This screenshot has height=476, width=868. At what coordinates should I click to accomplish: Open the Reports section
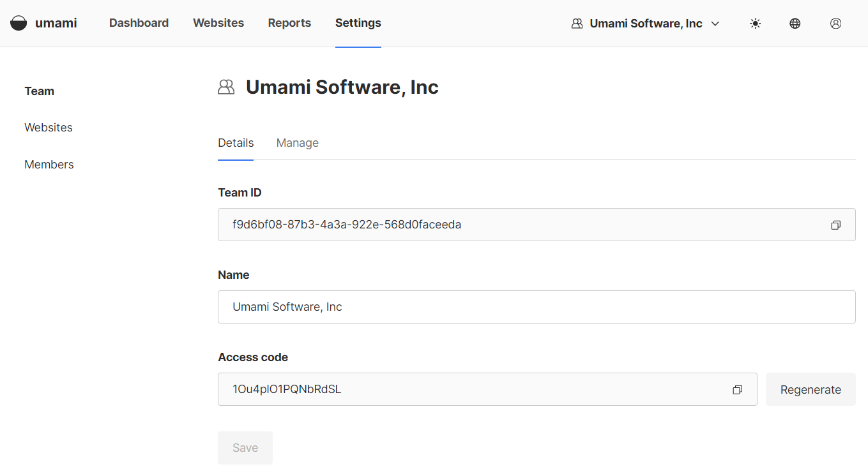tap(289, 23)
